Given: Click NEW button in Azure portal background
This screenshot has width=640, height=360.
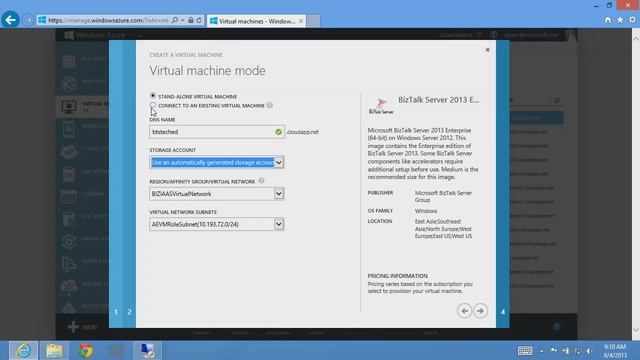Looking at the screenshot, I should click(x=83, y=327).
